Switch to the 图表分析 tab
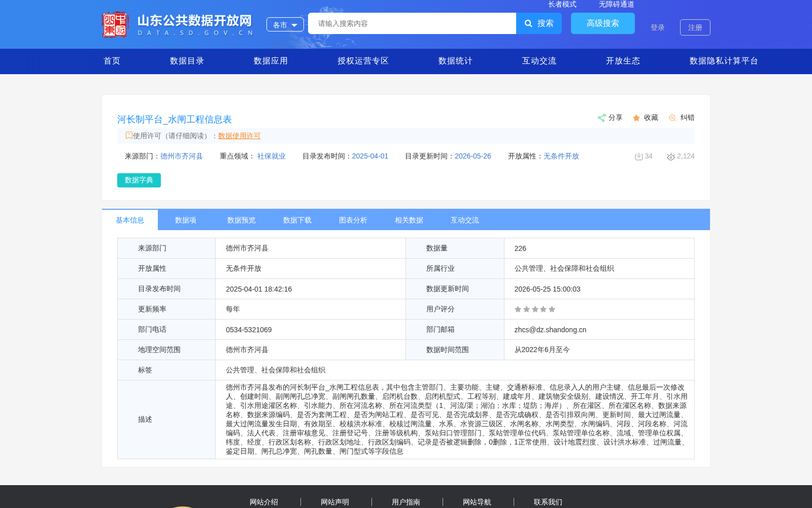 353,220
